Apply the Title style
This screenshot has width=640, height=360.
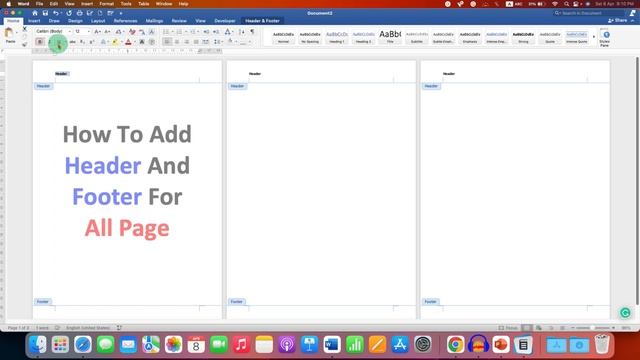click(390, 37)
